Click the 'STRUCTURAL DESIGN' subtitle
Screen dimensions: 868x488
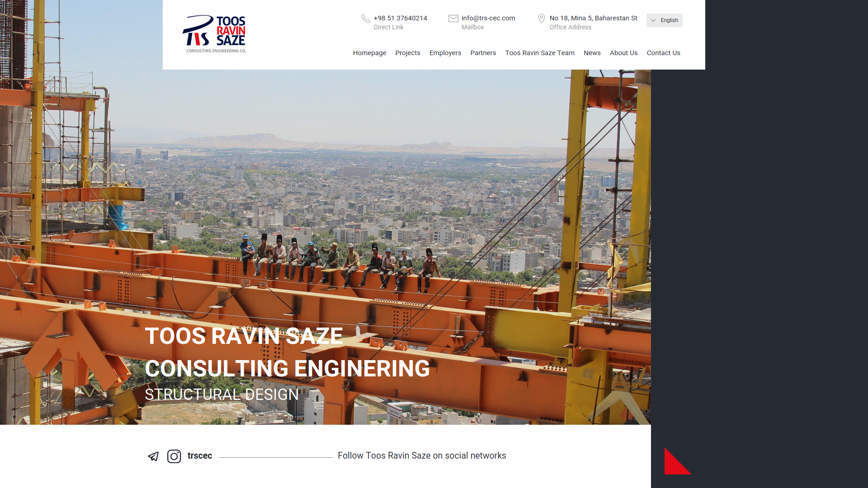click(x=222, y=394)
